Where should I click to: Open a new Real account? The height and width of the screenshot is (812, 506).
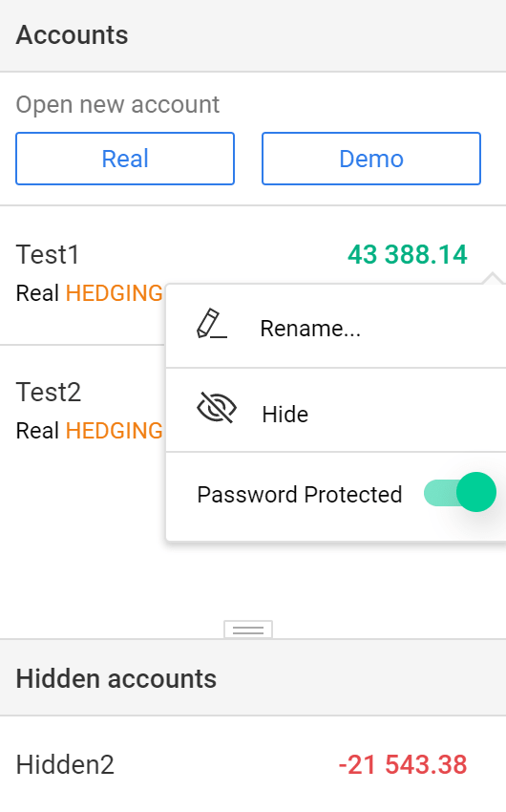click(x=125, y=159)
